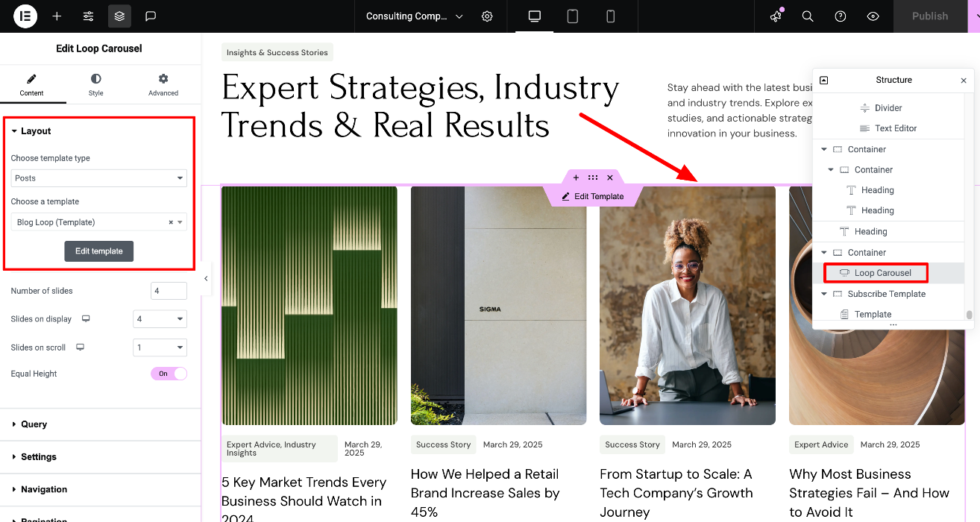This screenshot has width=980, height=522.
Task: Switch to mobile device view
Action: point(610,16)
